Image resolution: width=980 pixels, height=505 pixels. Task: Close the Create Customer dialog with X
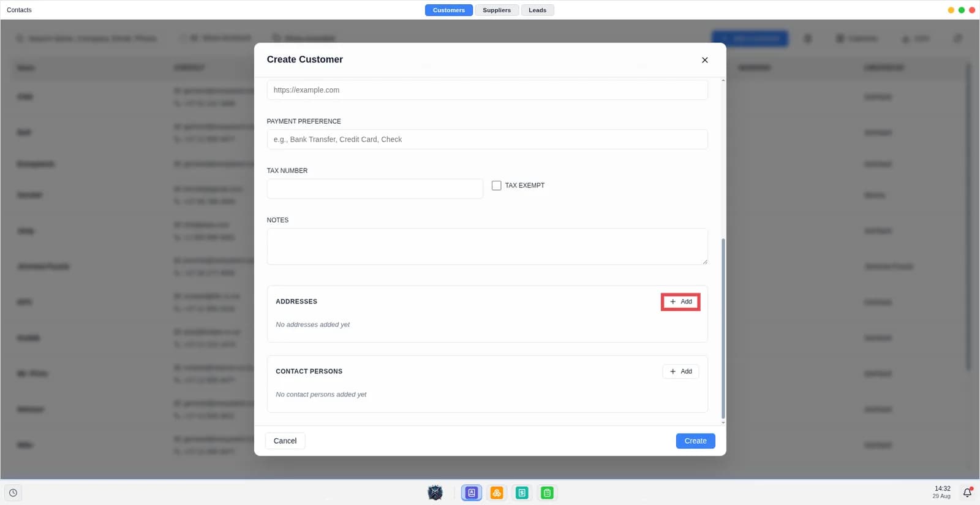[704, 60]
